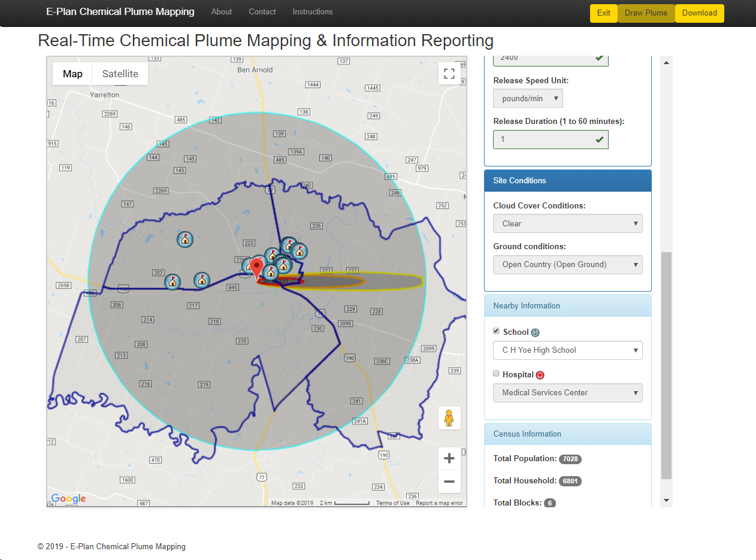Open the C H Yoe High School dropdown
Image resolution: width=756 pixels, height=560 pixels.
click(567, 350)
